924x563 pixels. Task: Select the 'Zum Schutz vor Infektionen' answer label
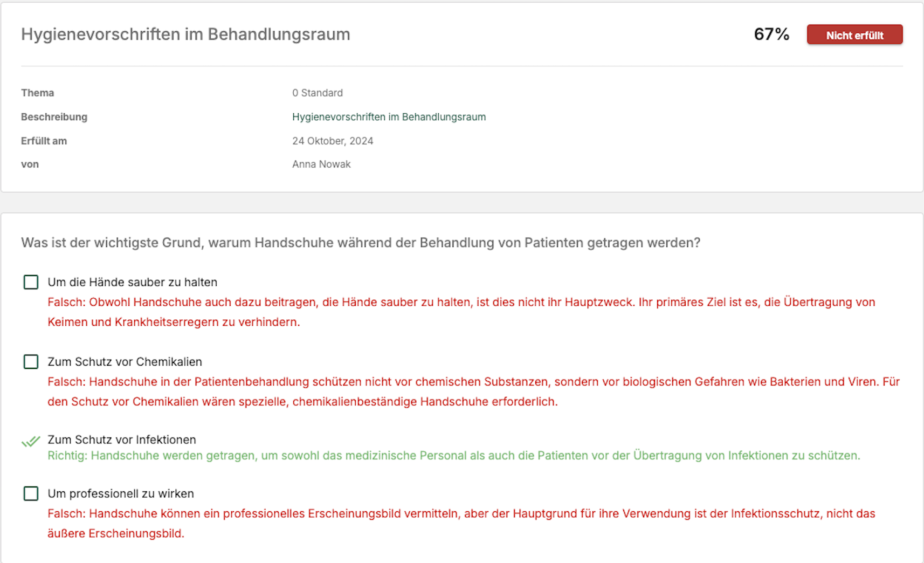click(122, 440)
